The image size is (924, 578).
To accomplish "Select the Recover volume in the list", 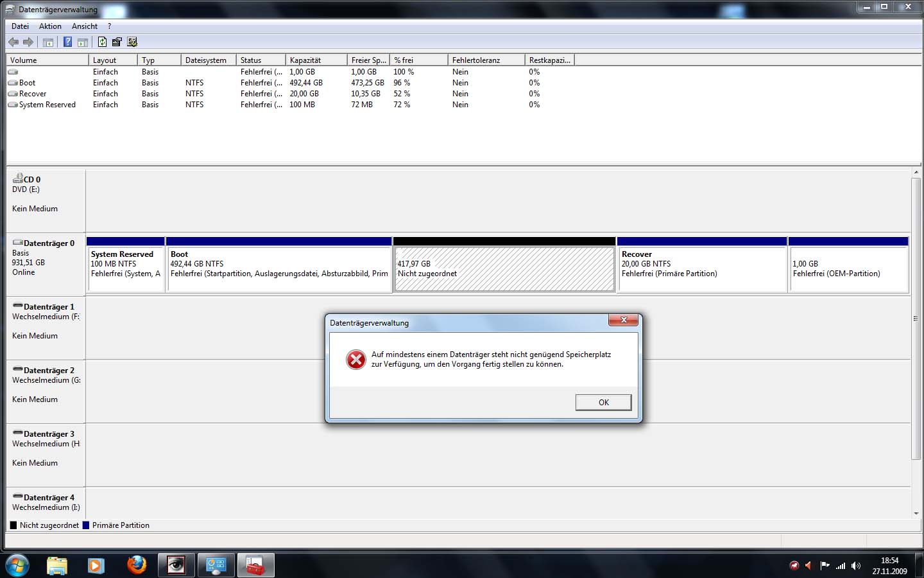I will click(x=32, y=94).
